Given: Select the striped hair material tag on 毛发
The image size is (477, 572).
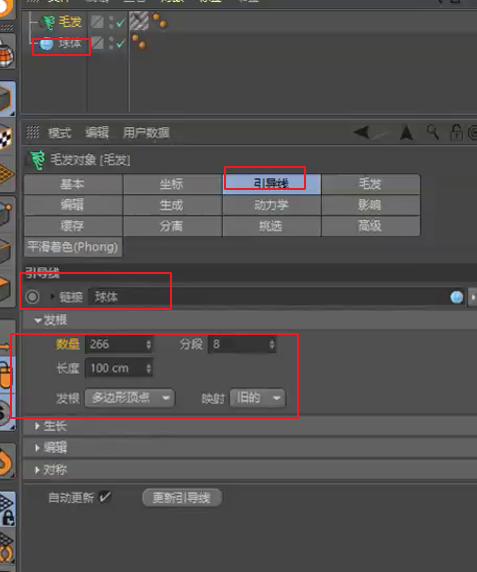Looking at the screenshot, I should (x=139, y=21).
